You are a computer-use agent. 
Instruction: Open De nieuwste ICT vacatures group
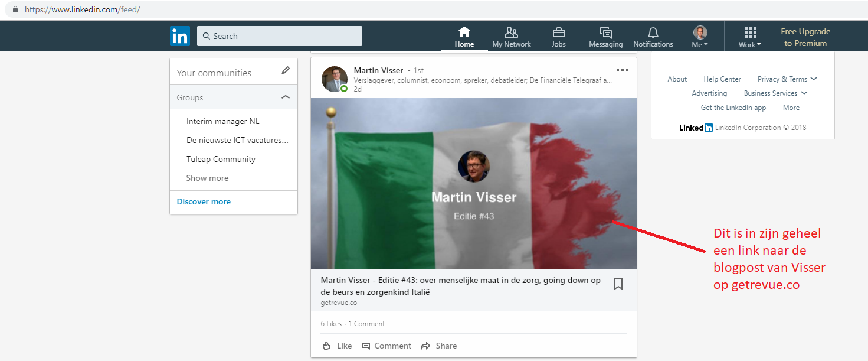[x=238, y=140]
